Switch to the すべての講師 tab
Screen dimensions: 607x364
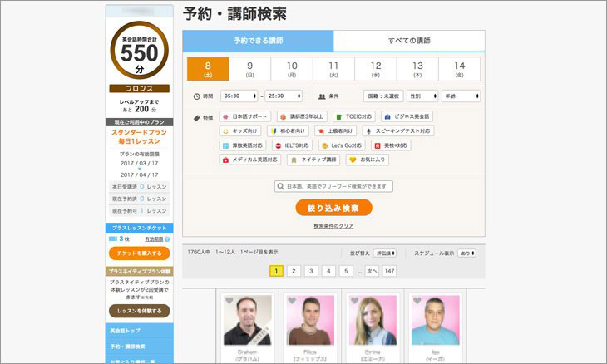(x=409, y=41)
